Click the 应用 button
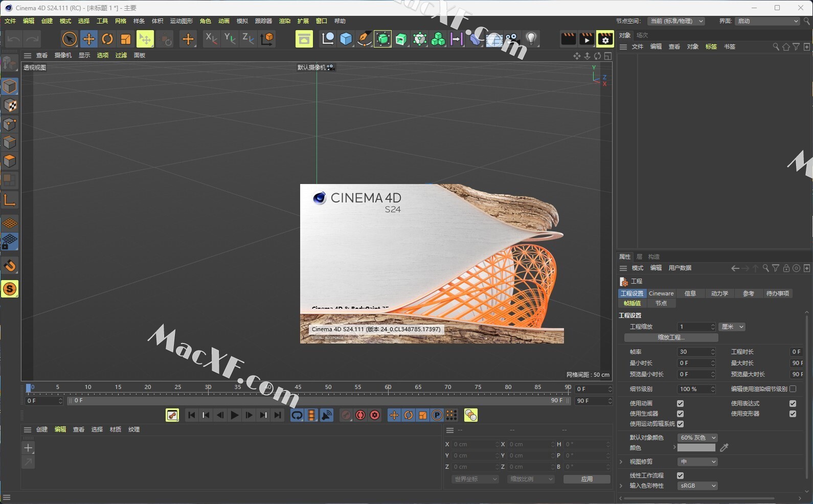The image size is (813, 504). [586, 479]
